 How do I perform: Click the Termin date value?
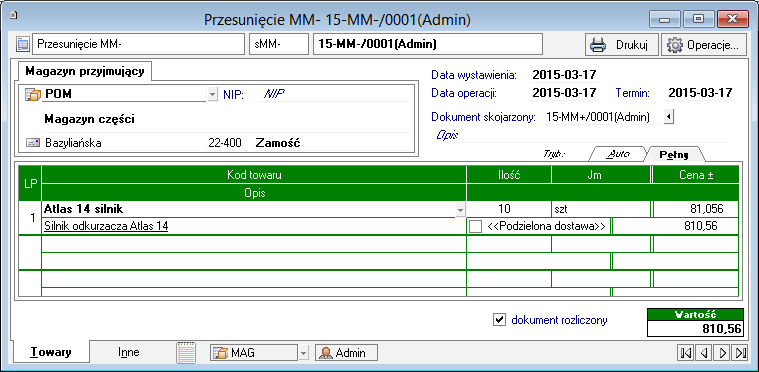pyautogui.click(x=700, y=92)
